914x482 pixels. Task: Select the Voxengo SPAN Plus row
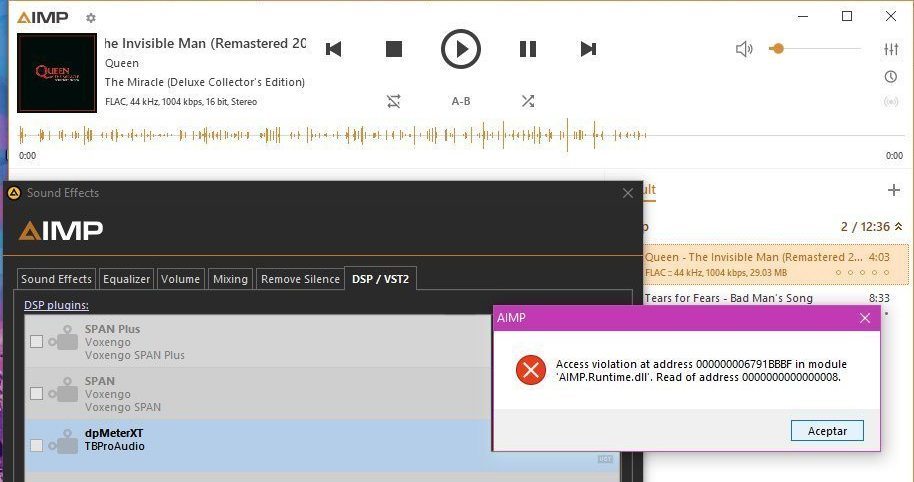259,342
